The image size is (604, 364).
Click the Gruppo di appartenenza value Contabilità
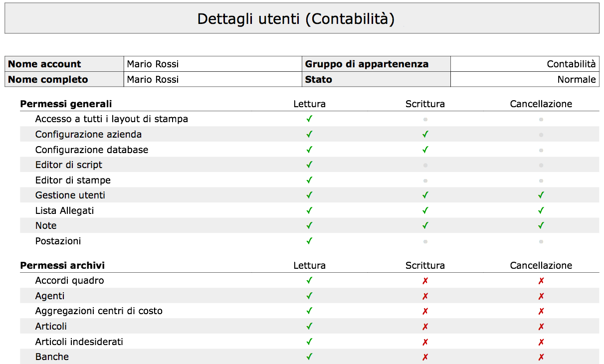point(571,64)
